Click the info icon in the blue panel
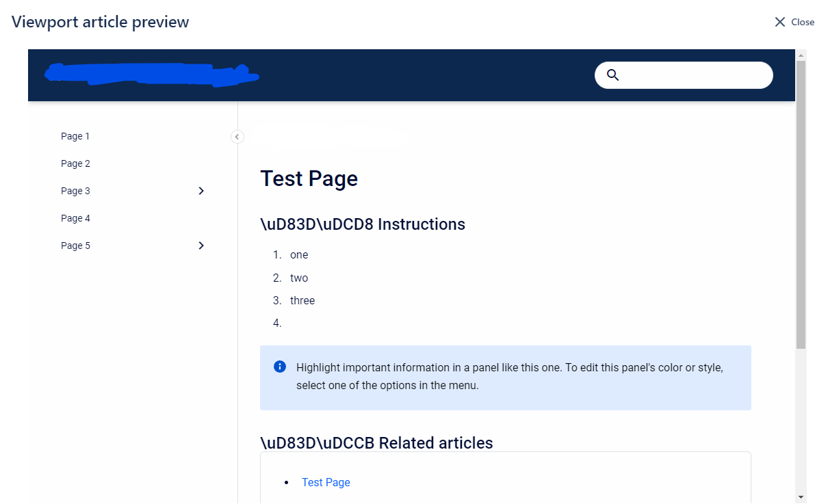828x504 pixels. click(279, 366)
